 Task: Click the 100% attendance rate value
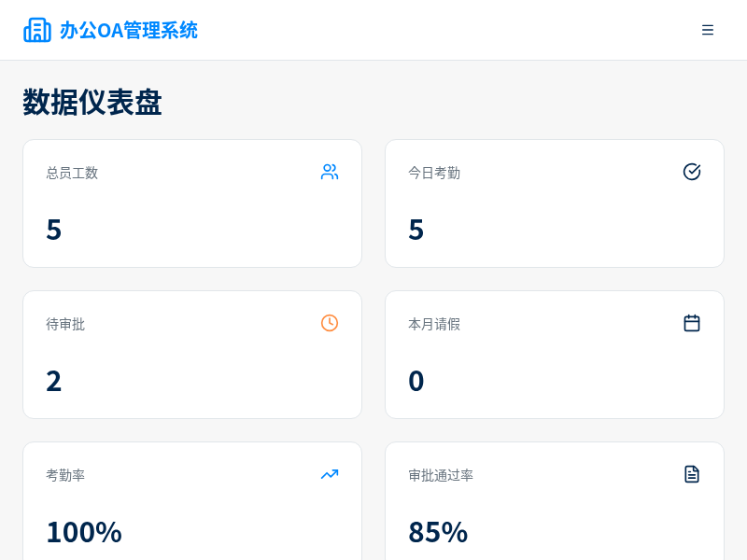coord(84,532)
